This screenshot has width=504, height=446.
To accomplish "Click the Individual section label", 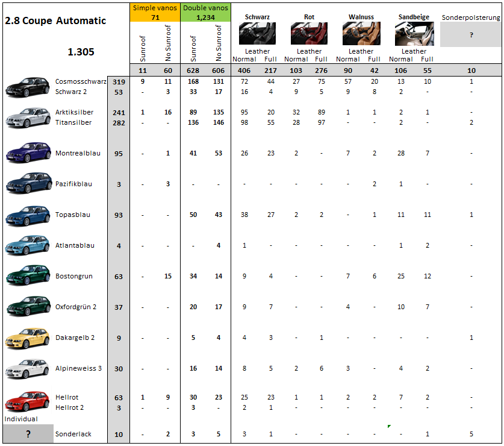I will coord(21,419).
